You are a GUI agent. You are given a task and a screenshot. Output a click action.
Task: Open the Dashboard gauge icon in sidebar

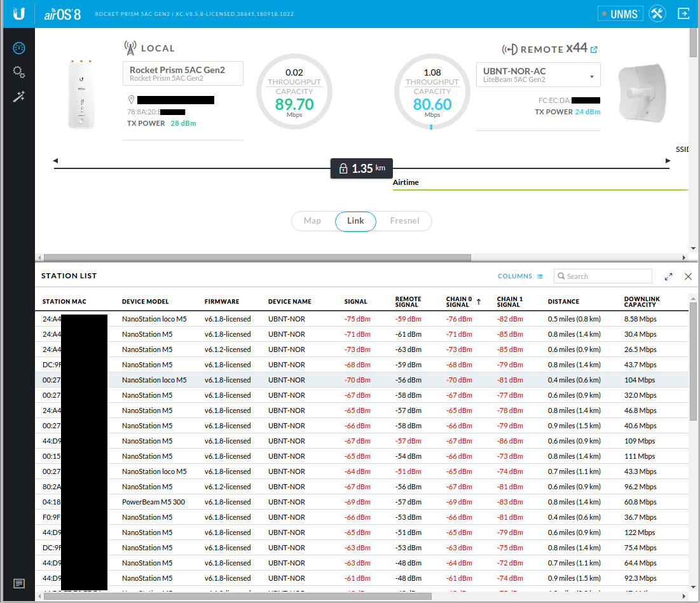(x=19, y=48)
